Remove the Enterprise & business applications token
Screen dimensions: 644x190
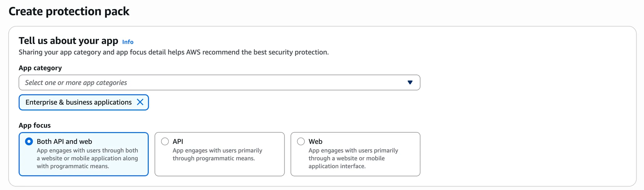(140, 102)
